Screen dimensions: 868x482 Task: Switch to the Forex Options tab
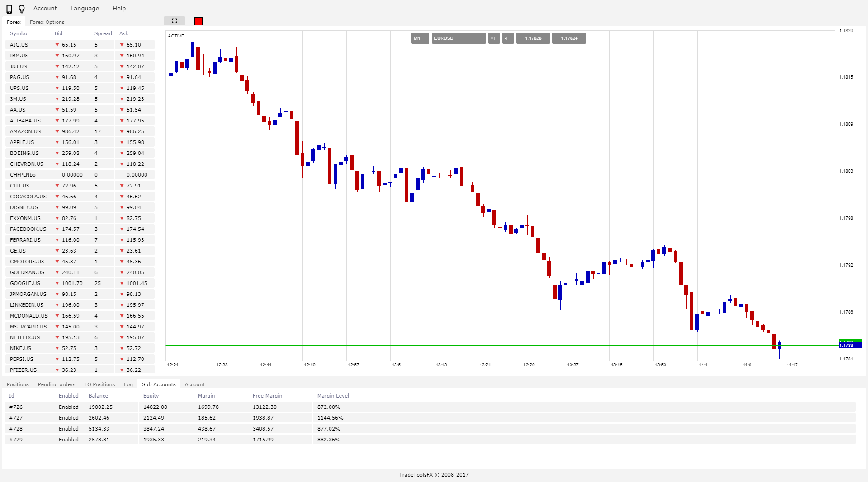(x=47, y=22)
